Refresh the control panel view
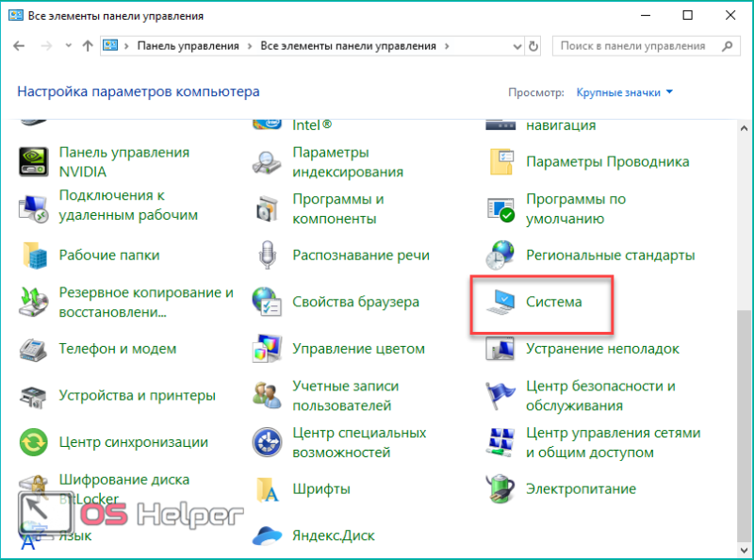 (x=533, y=46)
